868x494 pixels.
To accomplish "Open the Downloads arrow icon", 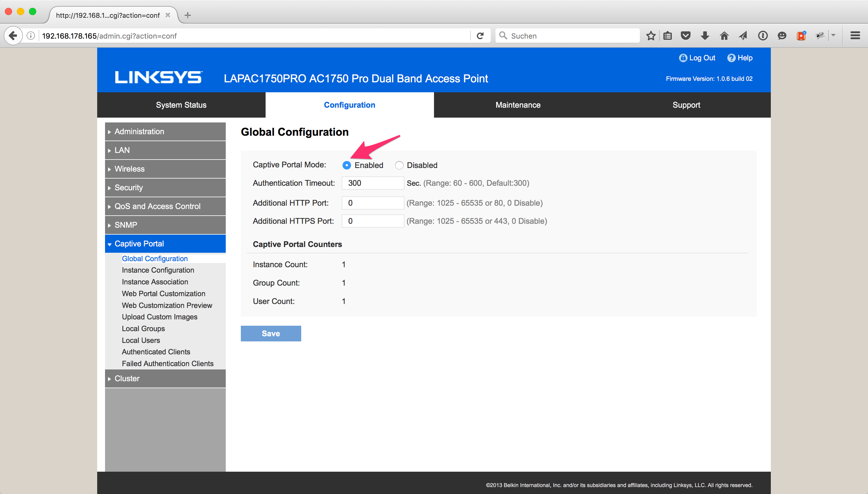I will click(705, 36).
